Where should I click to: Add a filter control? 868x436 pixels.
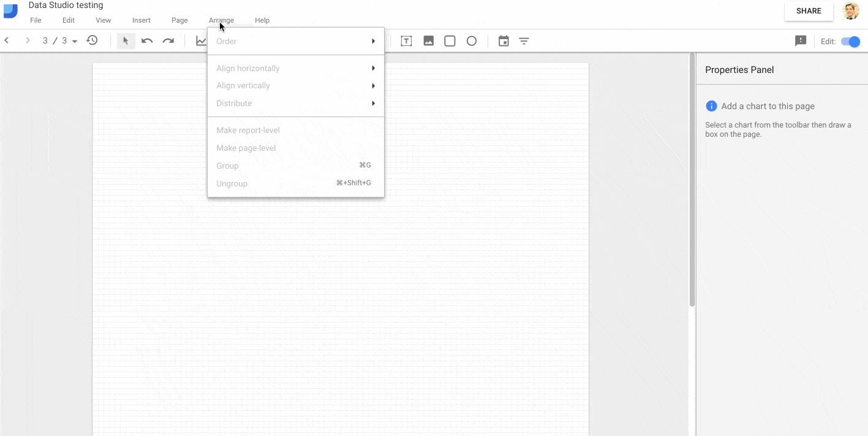coord(524,41)
